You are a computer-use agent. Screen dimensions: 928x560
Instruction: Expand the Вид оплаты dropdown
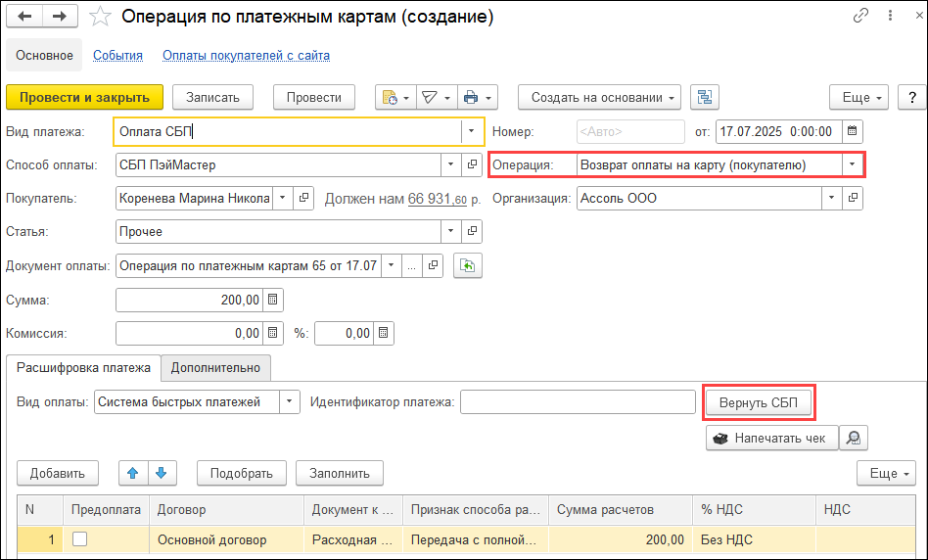click(289, 402)
